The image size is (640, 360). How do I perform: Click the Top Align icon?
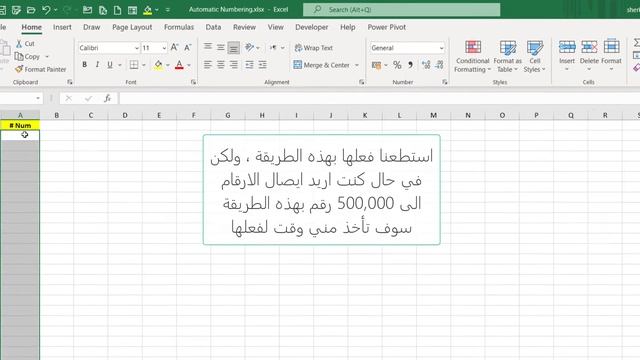pos(208,47)
